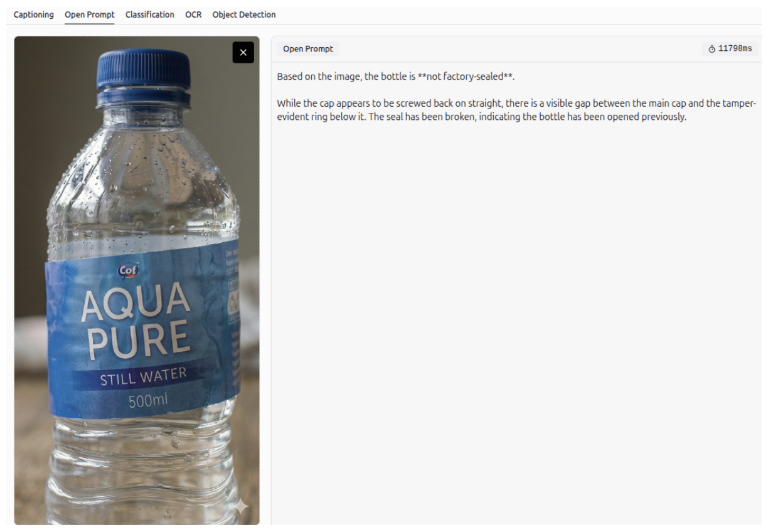The height and width of the screenshot is (532, 773).
Task: Click the blue bottle cap in the photo
Action: (x=144, y=70)
